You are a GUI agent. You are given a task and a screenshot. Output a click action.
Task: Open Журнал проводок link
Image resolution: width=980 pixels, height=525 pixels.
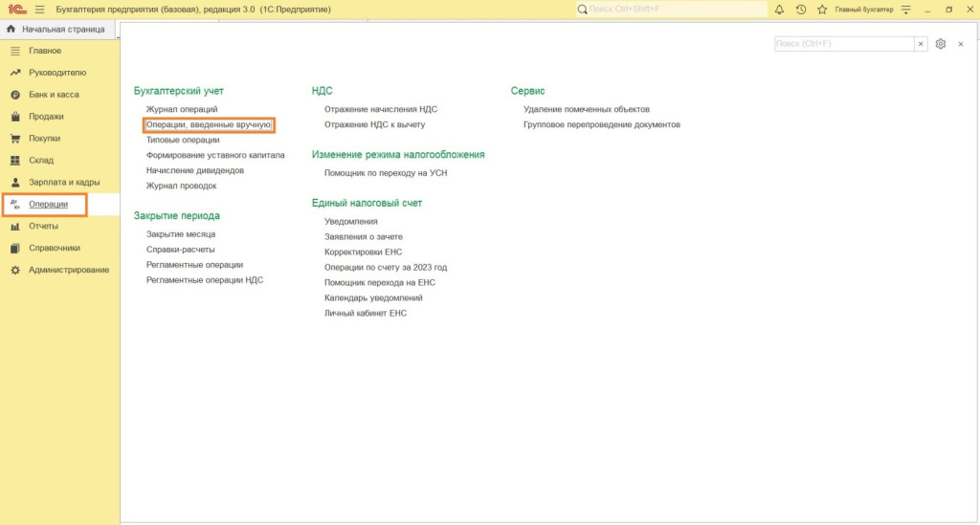[182, 186]
